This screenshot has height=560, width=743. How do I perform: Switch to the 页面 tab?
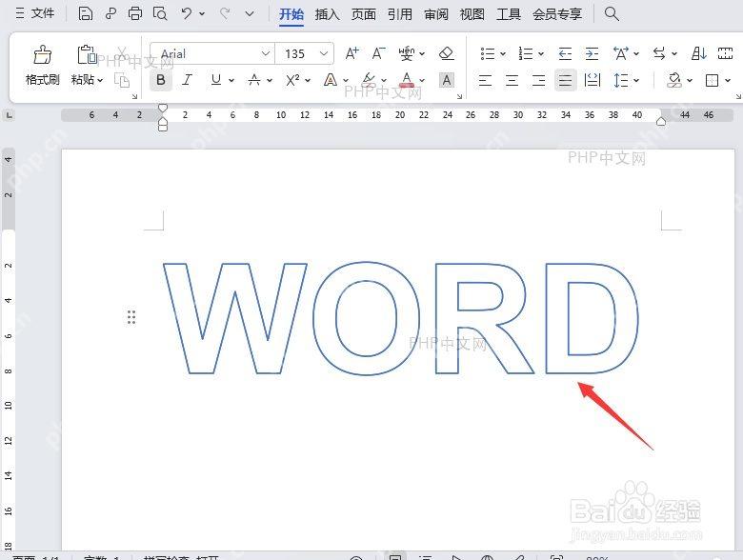(x=364, y=14)
